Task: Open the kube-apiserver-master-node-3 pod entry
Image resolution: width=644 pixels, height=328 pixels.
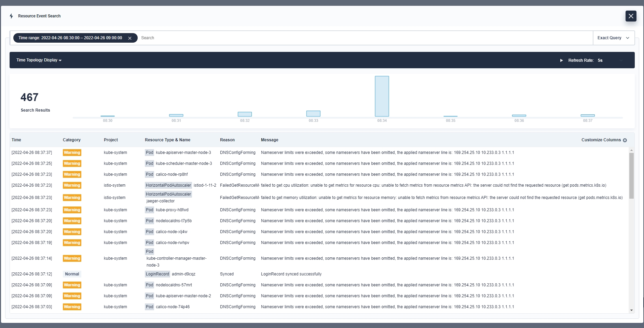Action: point(183,153)
